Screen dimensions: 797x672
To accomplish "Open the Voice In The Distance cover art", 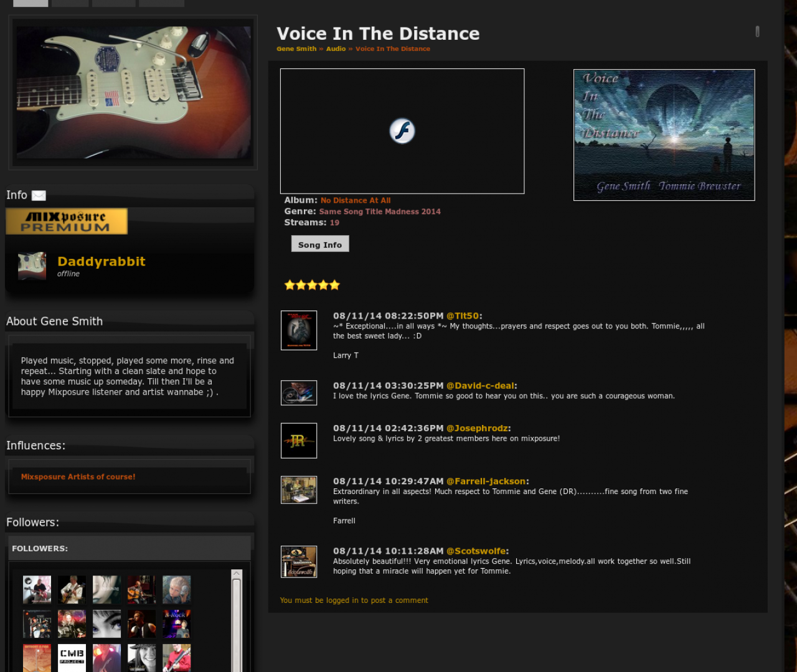I will pos(664,135).
